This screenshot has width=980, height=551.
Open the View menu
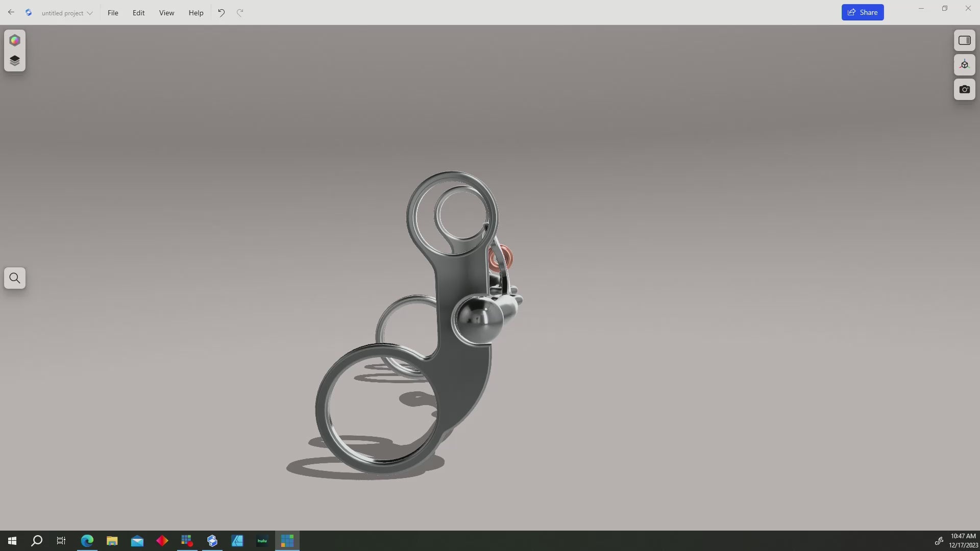[166, 13]
